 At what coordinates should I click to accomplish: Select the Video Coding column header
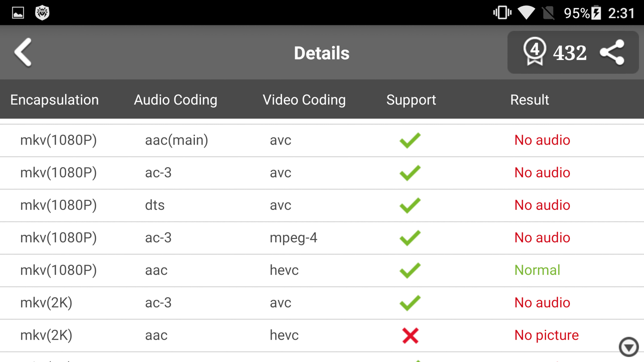pyautogui.click(x=304, y=100)
